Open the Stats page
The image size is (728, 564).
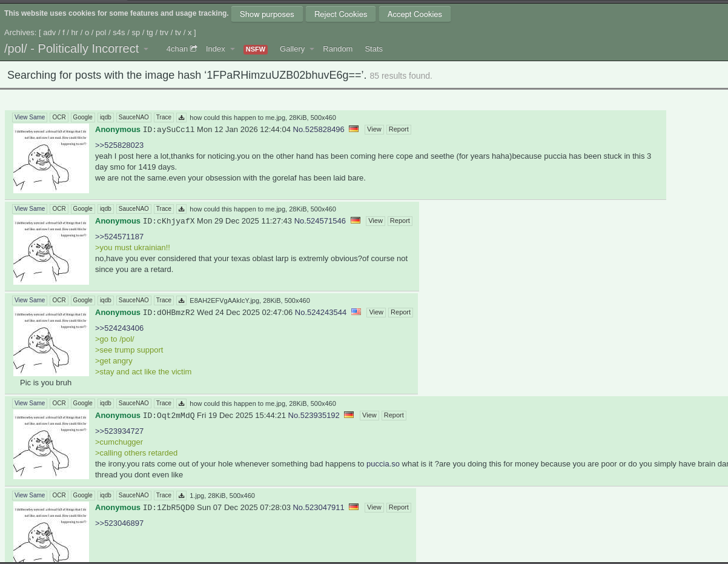(374, 49)
